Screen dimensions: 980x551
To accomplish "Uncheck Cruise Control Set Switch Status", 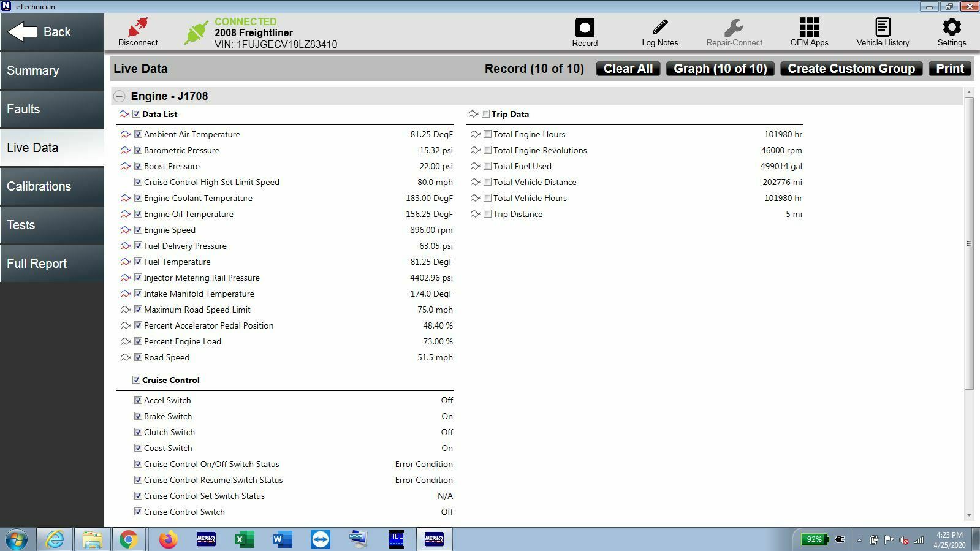I will (x=138, y=496).
